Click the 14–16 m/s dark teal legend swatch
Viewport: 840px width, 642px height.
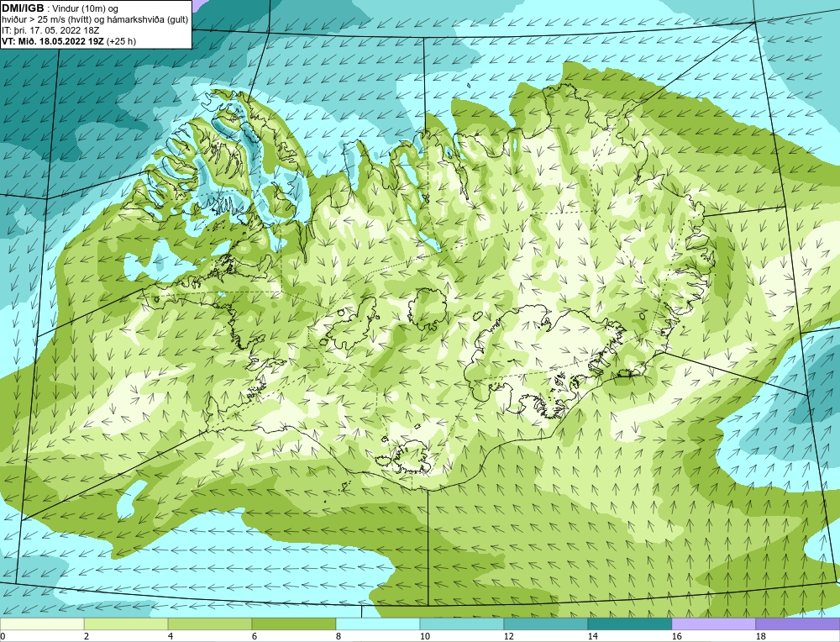click(629, 624)
